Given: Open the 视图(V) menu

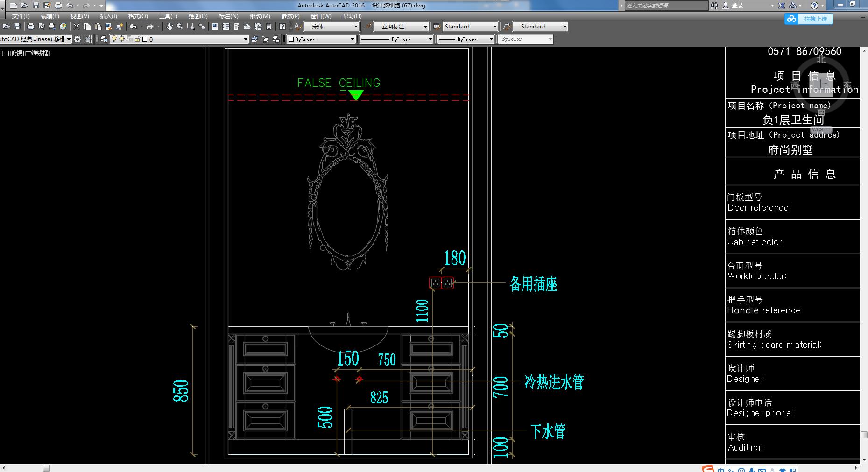Looking at the screenshot, I should tap(79, 16).
